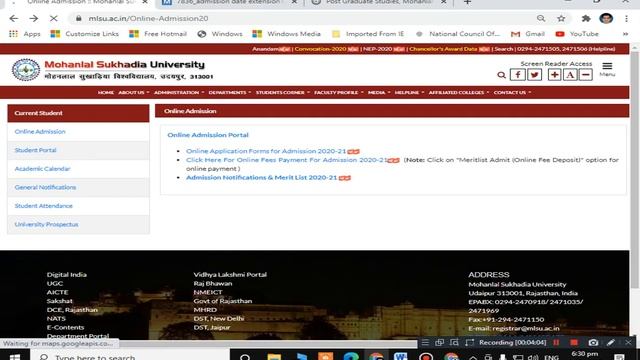Go to HOME in the navigation bar
Screen dimensions: 640x360
pos(106,93)
